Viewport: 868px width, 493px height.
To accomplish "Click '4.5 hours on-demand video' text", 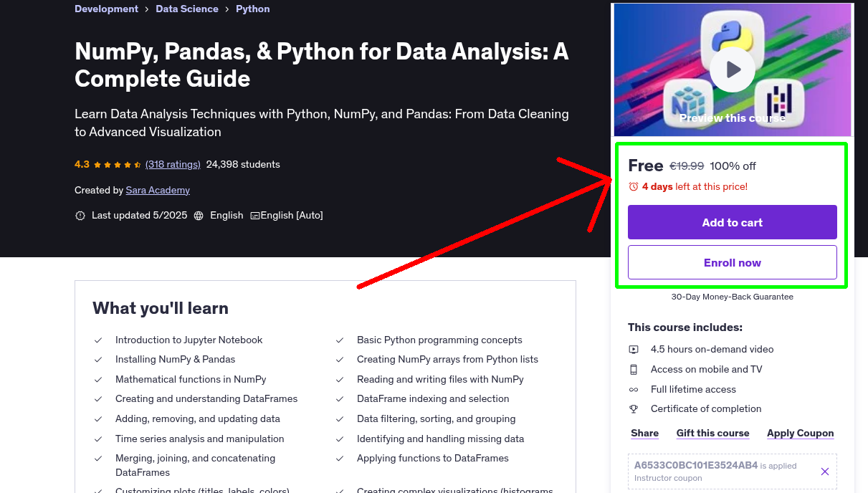I will click(712, 349).
